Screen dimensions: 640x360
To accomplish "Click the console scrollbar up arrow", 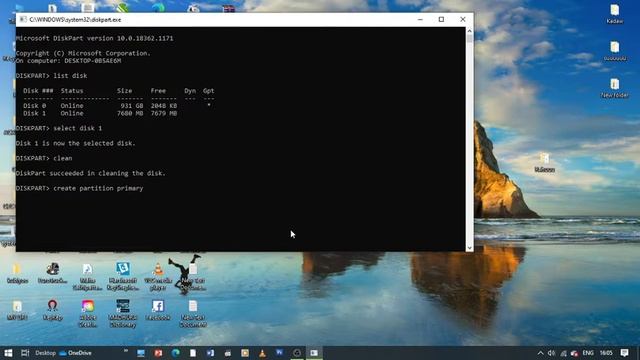I will 469,31.
